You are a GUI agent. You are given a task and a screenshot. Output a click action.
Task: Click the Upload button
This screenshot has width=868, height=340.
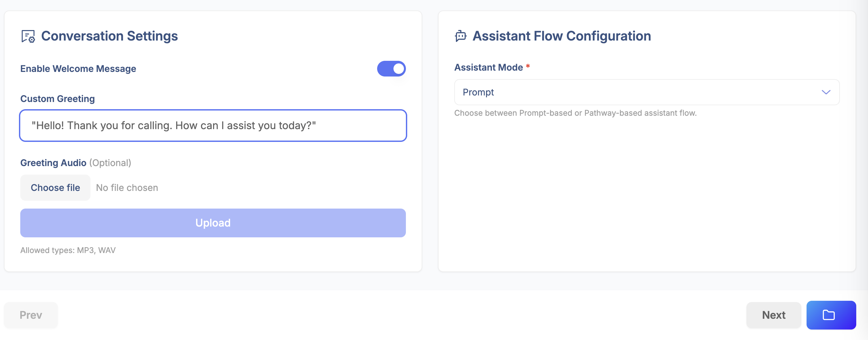213,223
